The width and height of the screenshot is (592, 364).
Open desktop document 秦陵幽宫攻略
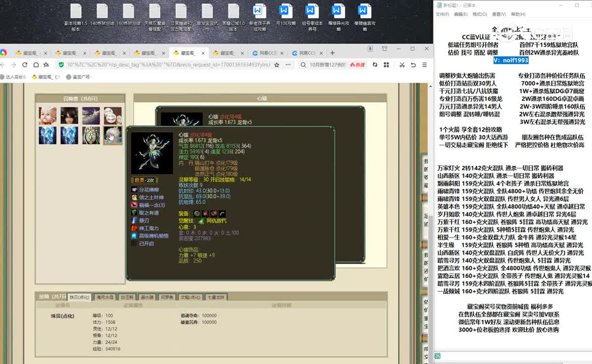click(x=364, y=17)
